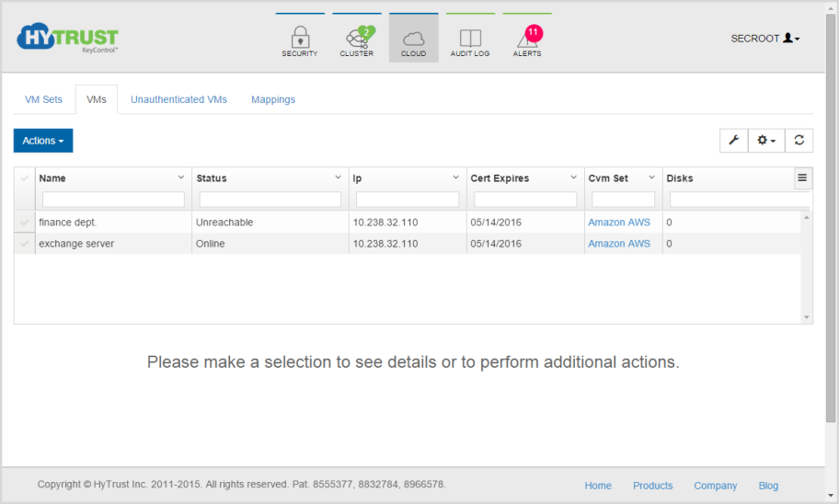The width and height of the screenshot is (839, 504).
Task: Click the Disks column header
Action: coord(680,178)
